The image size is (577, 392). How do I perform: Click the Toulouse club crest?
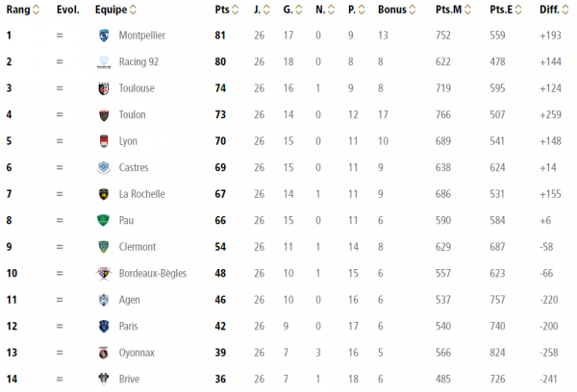(x=104, y=88)
